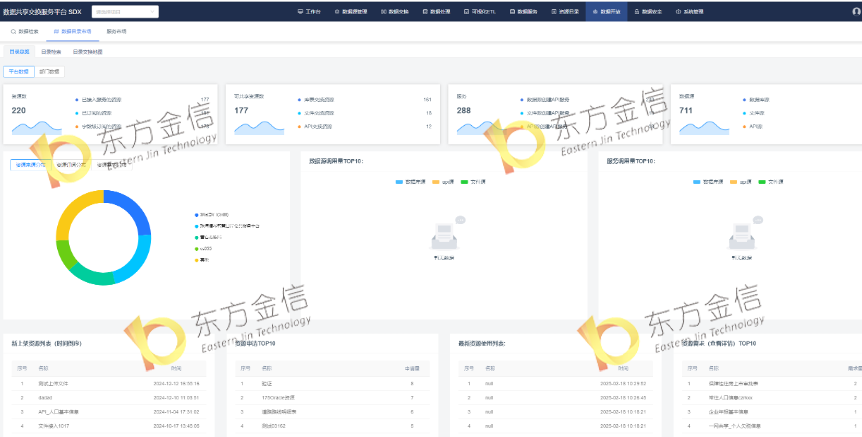Switch to the 部门数据 button
The width and height of the screenshot is (862, 437).
(x=49, y=71)
